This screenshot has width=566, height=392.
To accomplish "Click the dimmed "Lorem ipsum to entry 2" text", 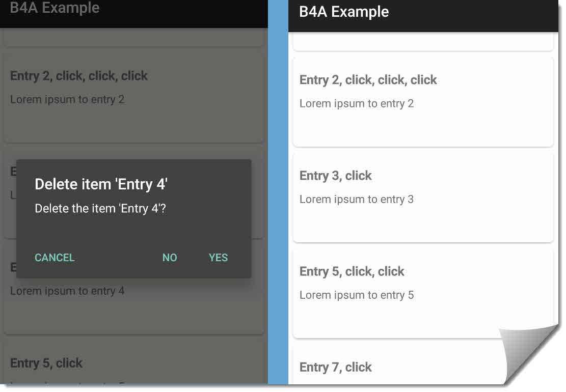I will (67, 100).
